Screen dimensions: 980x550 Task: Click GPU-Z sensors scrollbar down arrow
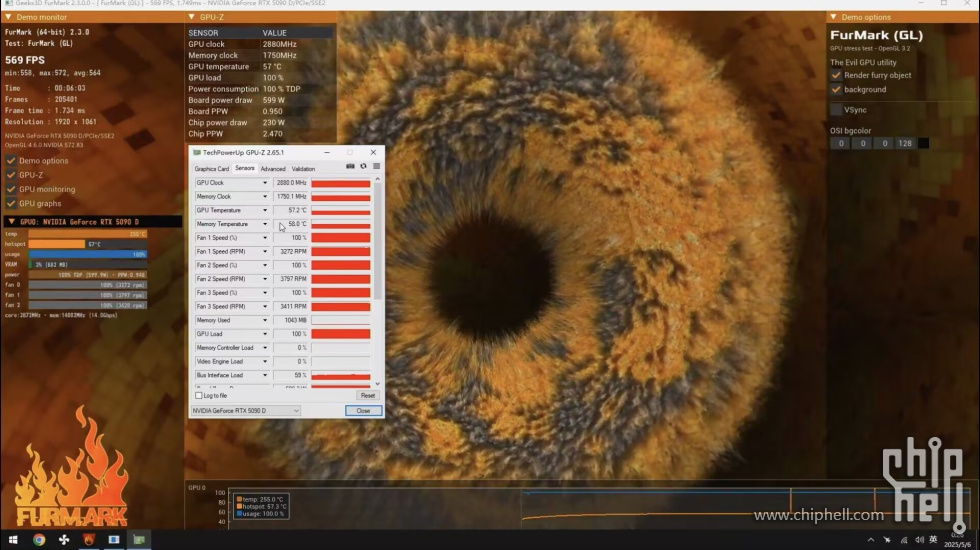pyautogui.click(x=378, y=384)
